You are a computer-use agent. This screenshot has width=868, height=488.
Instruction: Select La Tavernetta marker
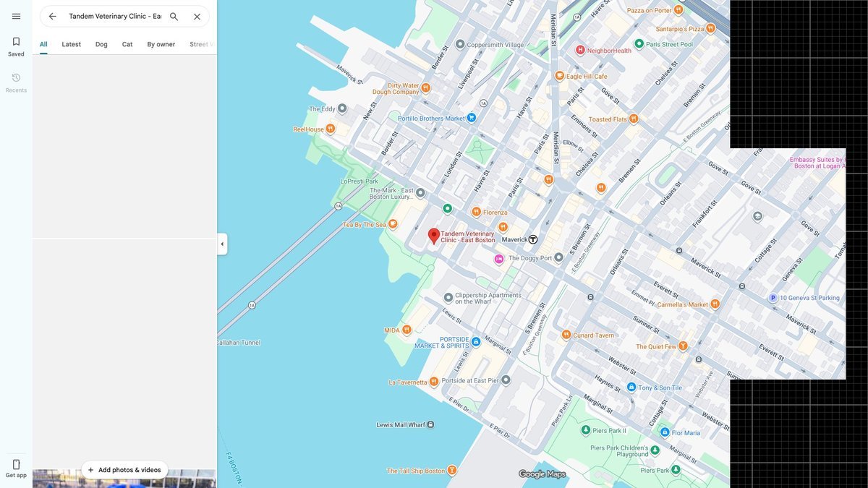click(x=433, y=382)
